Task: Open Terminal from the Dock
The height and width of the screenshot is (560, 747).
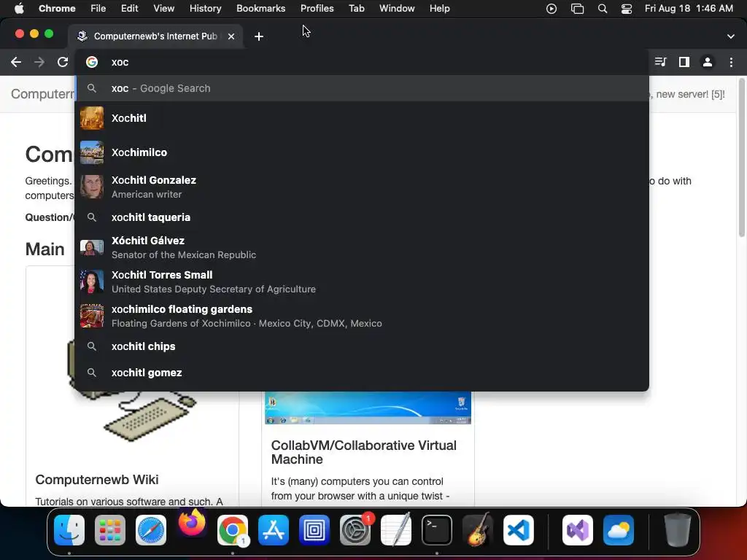Action: (437, 530)
